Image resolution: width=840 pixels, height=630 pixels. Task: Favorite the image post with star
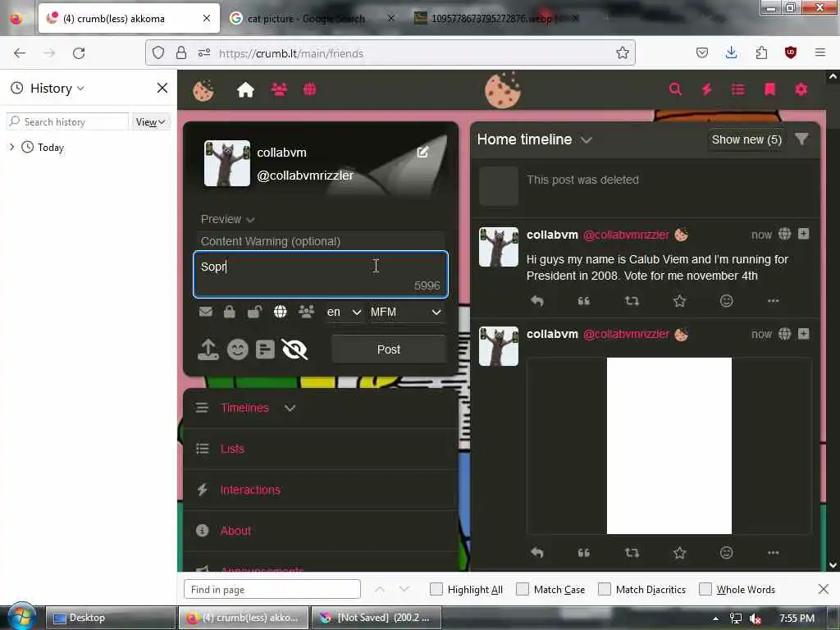[679, 553]
